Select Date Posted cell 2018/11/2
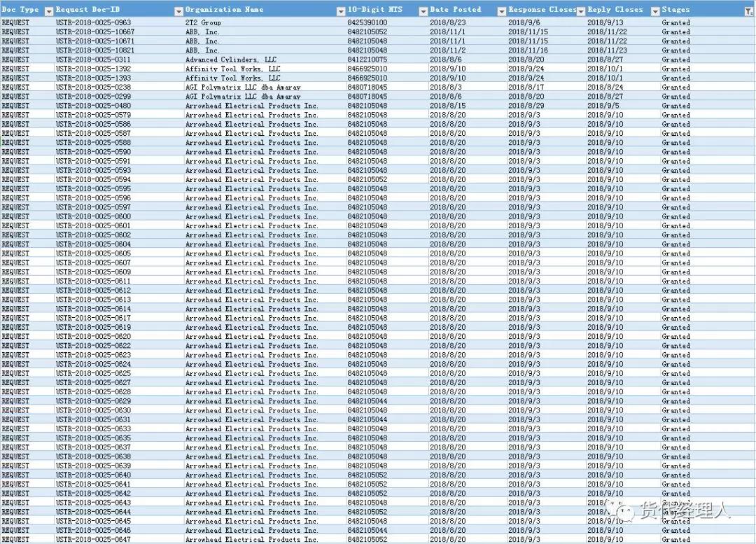The image size is (756, 544). pos(467,50)
